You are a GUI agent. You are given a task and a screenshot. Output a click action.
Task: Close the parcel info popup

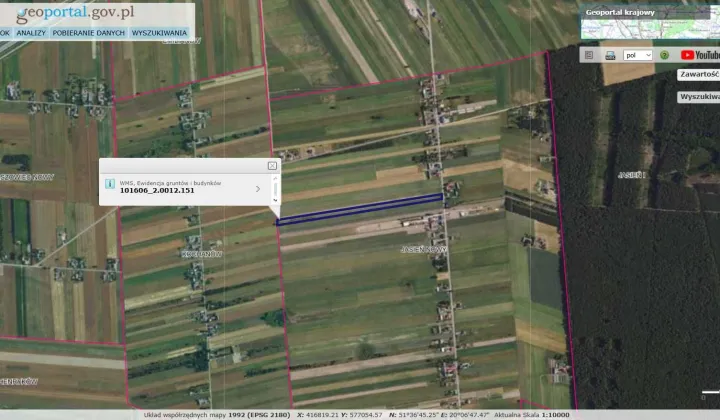pyautogui.click(x=272, y=166)
